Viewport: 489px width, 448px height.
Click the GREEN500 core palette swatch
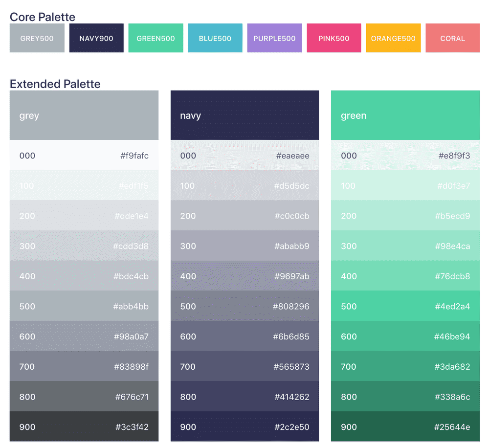(156, 38)
